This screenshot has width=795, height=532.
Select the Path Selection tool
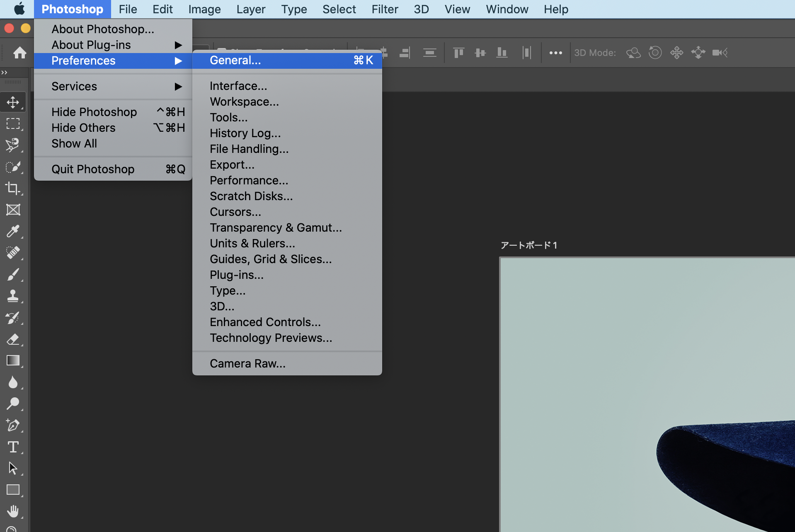coord(13,469)
